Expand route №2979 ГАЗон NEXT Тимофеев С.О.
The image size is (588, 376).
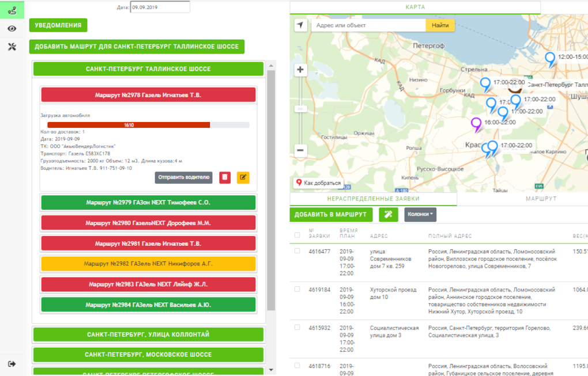(149, 203)
